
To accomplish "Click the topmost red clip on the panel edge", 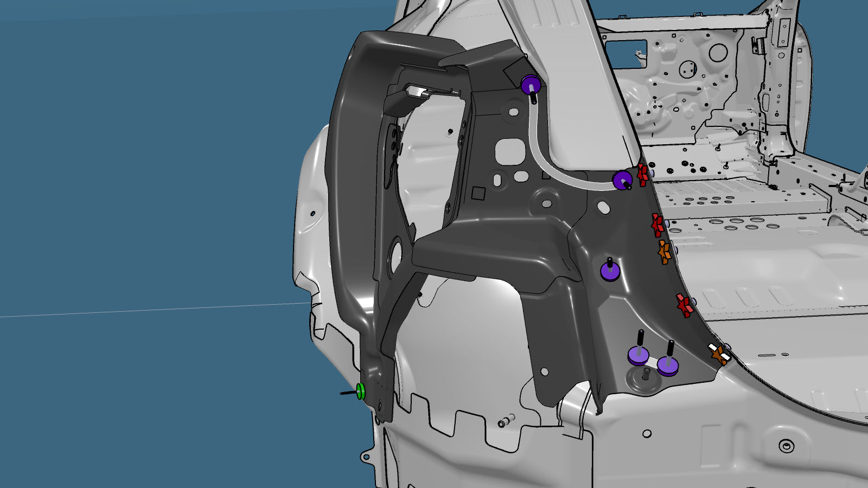I will click(x=643, y=174).
